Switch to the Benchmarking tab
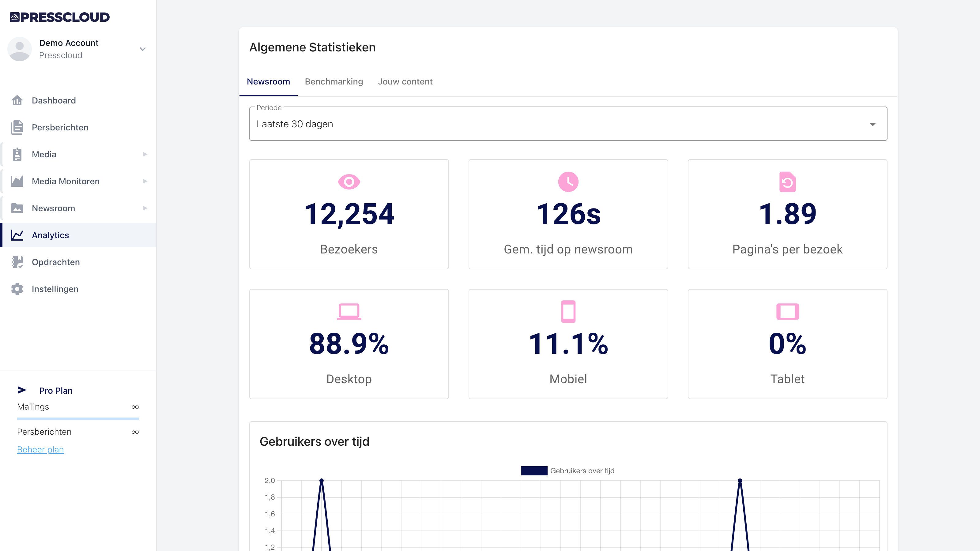The width and height of the screenshot is (980, 551). point(334,81)
